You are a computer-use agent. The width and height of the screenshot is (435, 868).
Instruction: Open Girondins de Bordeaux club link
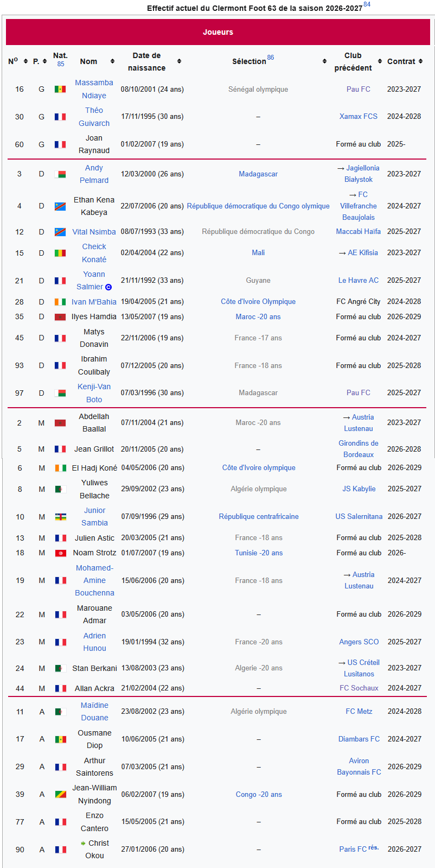click(x=359, y=449)
